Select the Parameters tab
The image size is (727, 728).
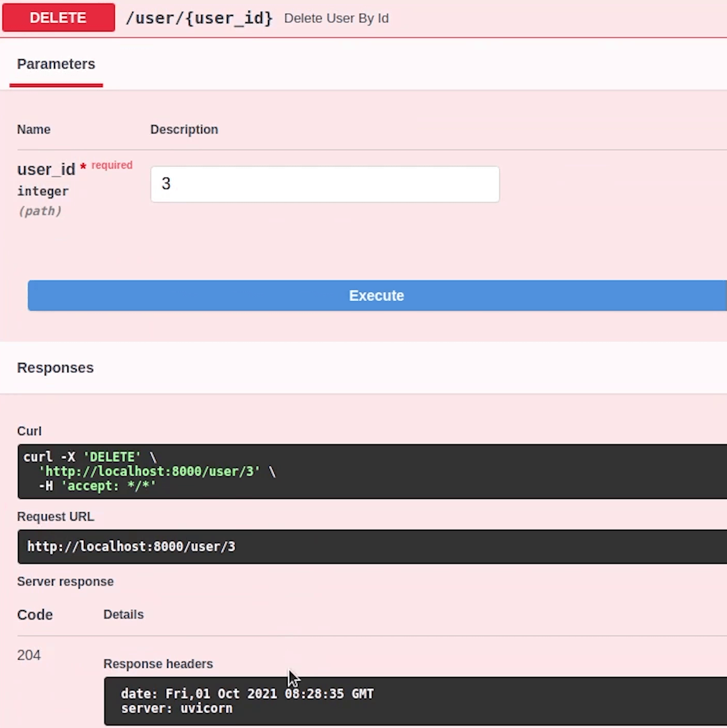tap(56, 64)
